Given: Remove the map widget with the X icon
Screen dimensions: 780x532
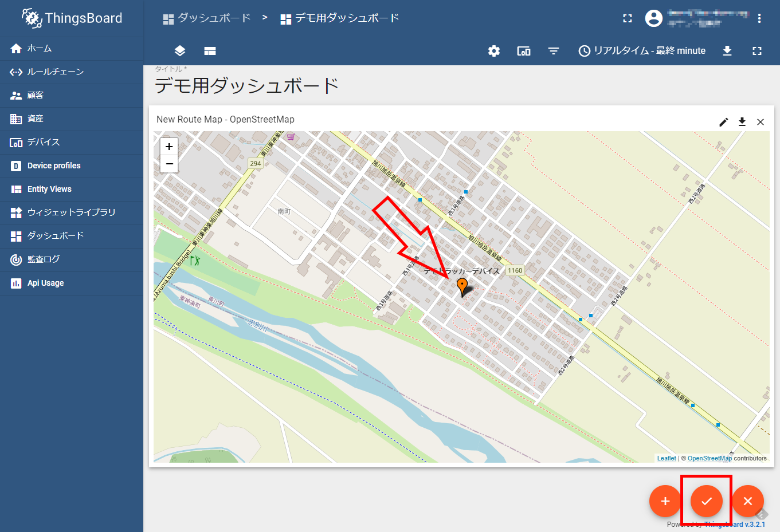Looking at the screenshot, I should (x=761, y=122).
